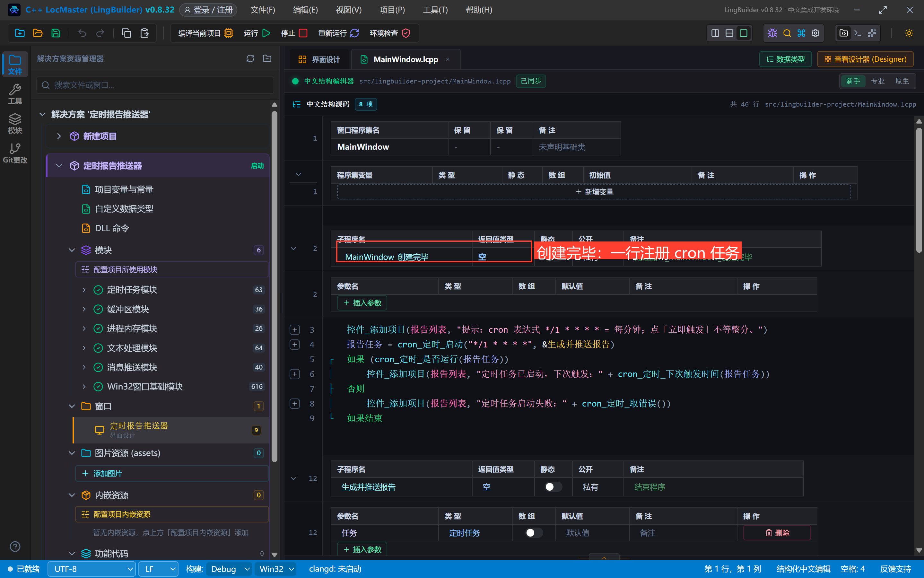Run the project with the green play icon
This screenshot has width=924, height=578.
click(266, 33)
